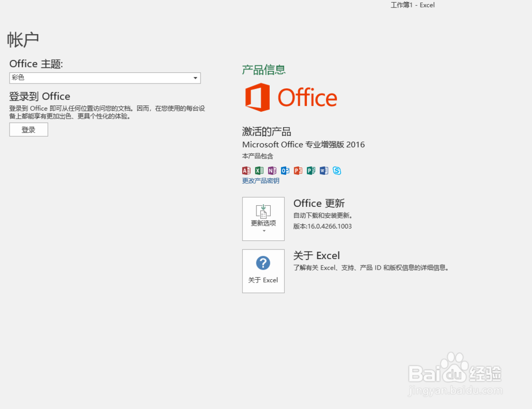532x409 pixels.
Task: Click Microsoft Office 专业增强版 2016 text
Action: point(303,145)
